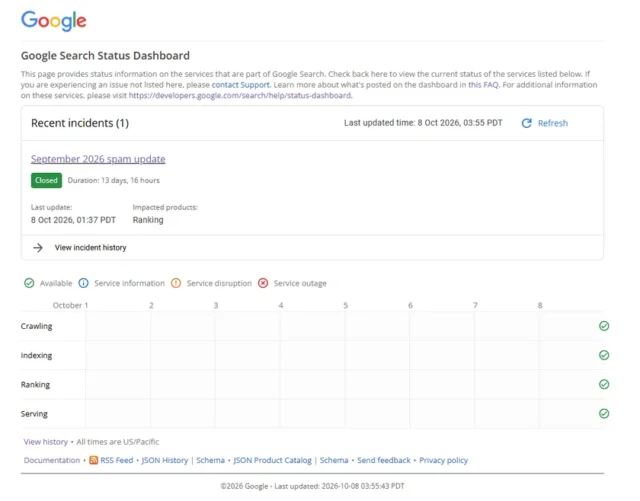Click the red Service outage legend icon
Image resolution: width=640 pixels, height=501 pixels.
tap(263, 283)
